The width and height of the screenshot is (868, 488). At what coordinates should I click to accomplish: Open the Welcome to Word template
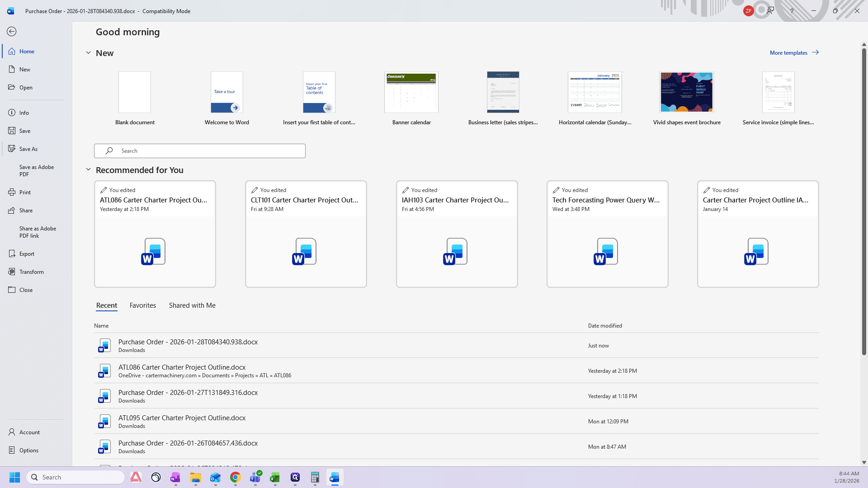(x=227, y=99)
